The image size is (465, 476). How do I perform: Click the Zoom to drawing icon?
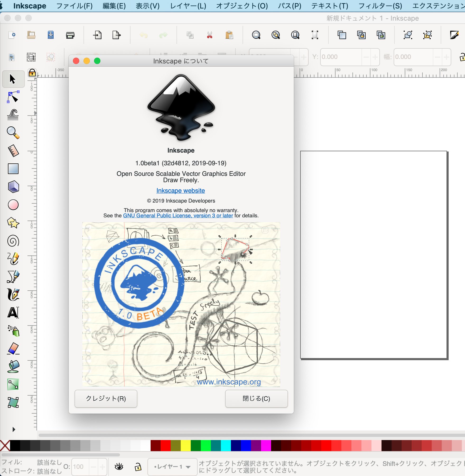tap(276, 35)
